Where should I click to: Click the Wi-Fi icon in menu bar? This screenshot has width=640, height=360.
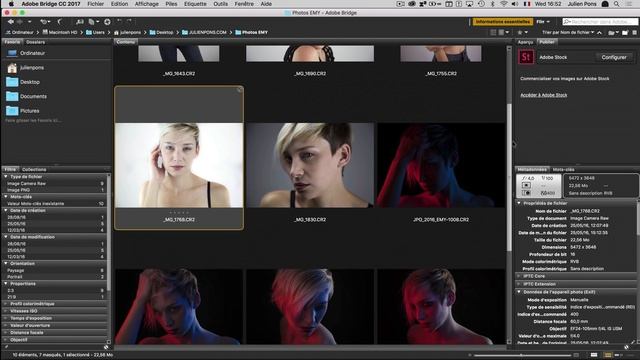[x=504, y=4]
